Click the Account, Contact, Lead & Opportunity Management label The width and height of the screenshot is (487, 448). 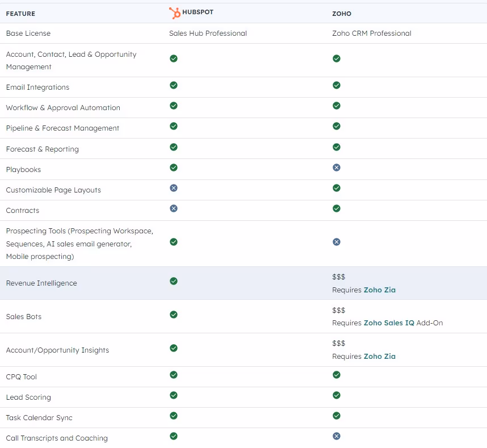pos(71,61)
